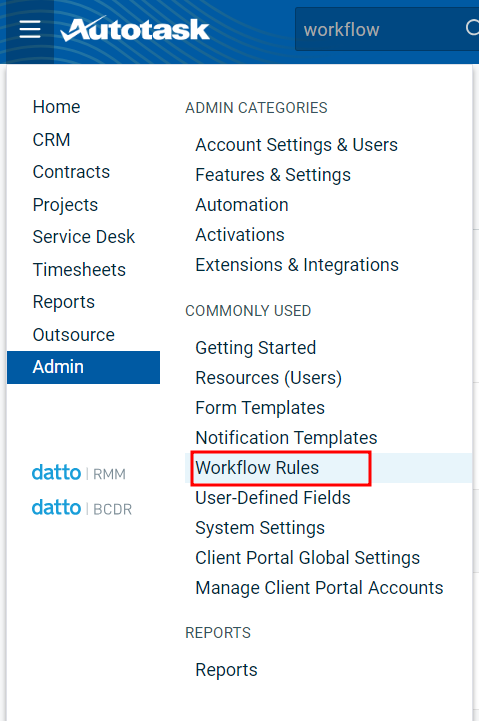
Task: Open Features & Settings category
Action: [273, 175]
